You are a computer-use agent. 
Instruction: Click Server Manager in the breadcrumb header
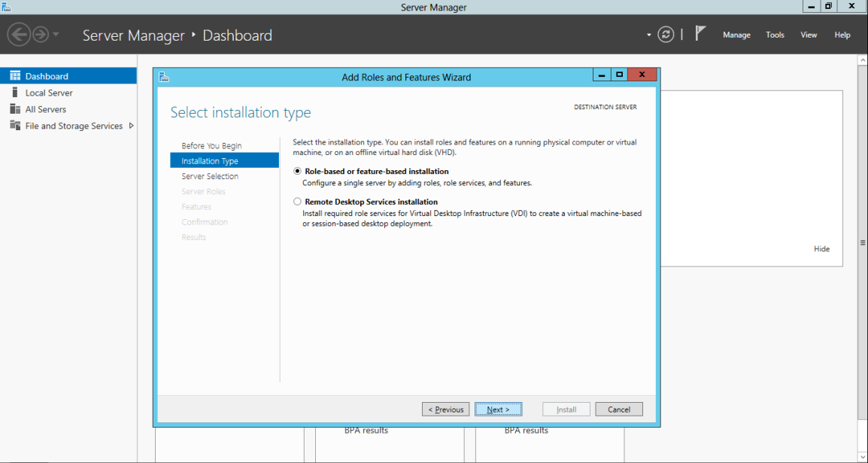click(133, 35)
